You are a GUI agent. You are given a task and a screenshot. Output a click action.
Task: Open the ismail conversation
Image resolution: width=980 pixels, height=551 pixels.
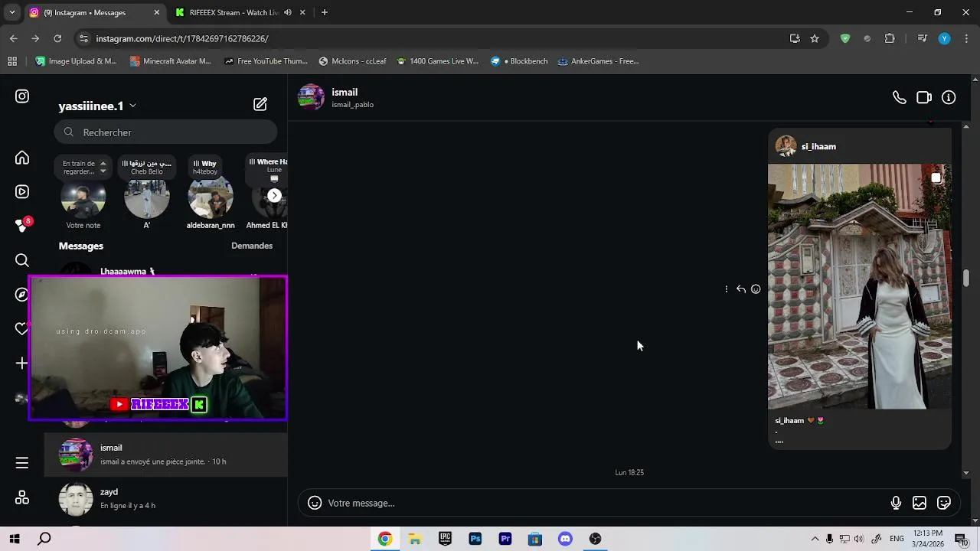[165, 455]
